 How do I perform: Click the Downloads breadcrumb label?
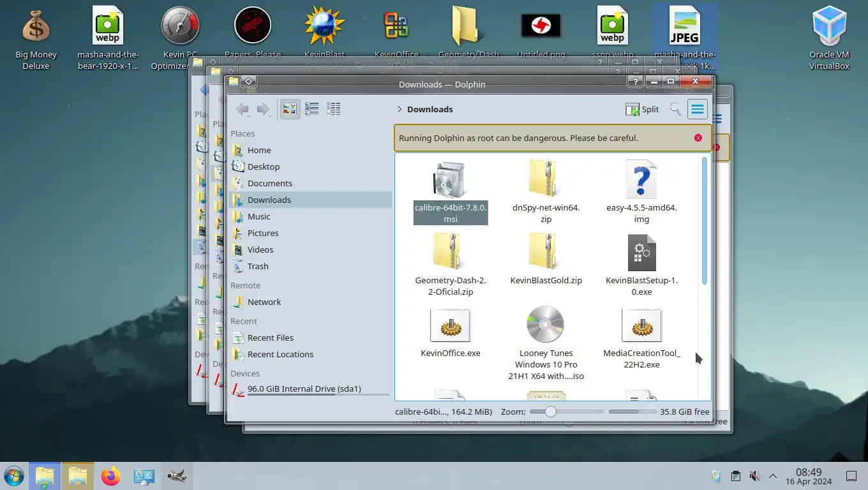point(430,109)
